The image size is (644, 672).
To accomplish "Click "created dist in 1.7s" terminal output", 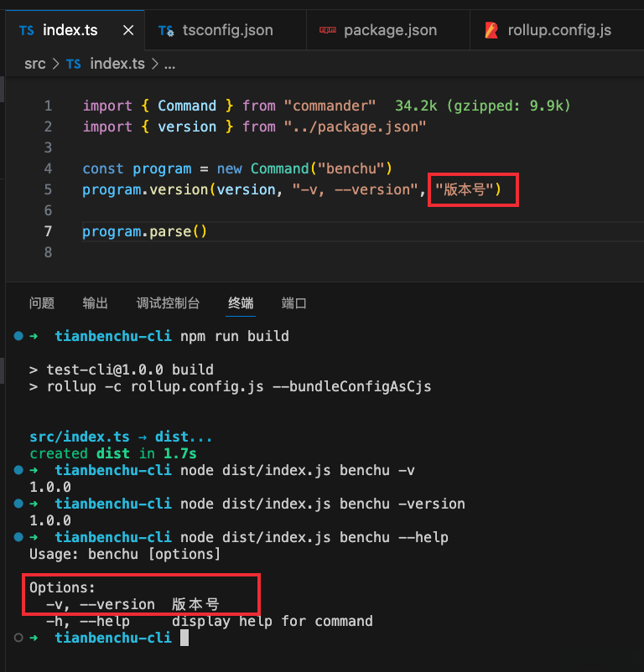I will (113, 453).
